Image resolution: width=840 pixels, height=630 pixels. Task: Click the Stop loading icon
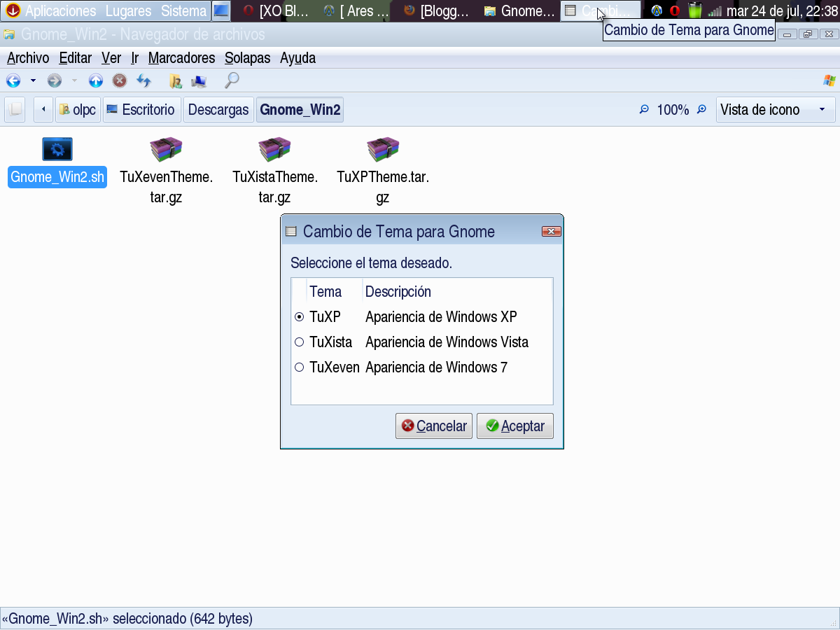[120, 80]
